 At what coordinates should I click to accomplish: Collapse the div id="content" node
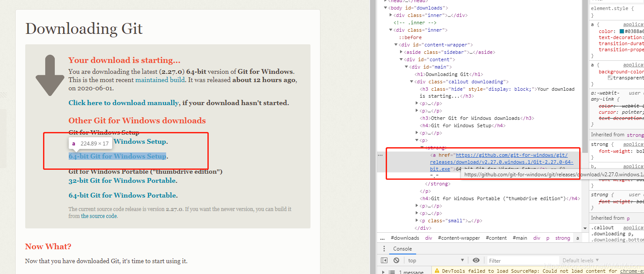(x=401, y=59)
